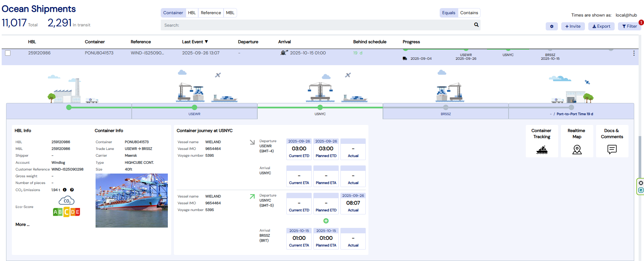
Task: Click the green plus icon in journey
Action: tap(326, 221)
